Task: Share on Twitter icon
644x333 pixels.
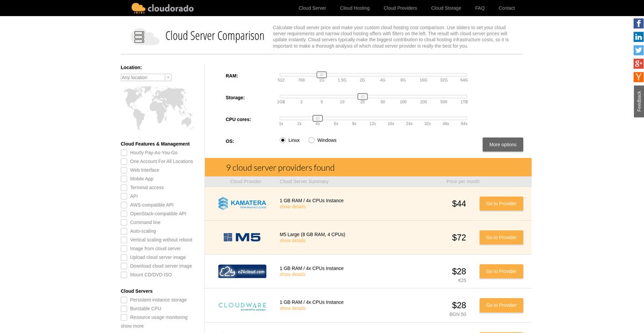Action: pyautogui.click(x=639, y=50)
